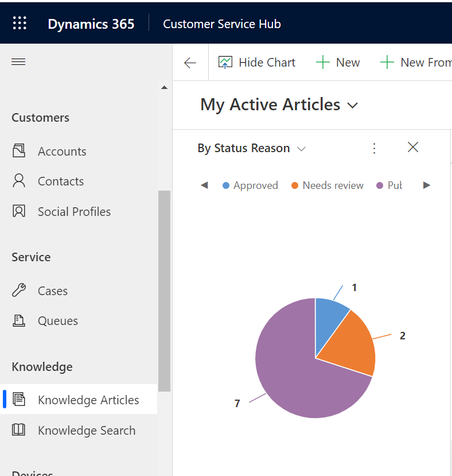Click the Hide Chart icon
The width and height of the screenshot is (452, 476).
[x=225, y=63]
